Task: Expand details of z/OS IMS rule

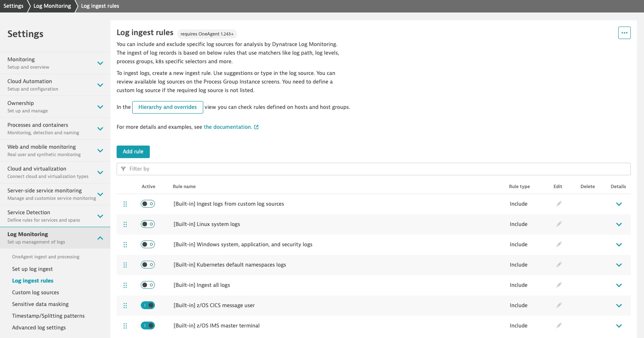Action: (619, 326)
